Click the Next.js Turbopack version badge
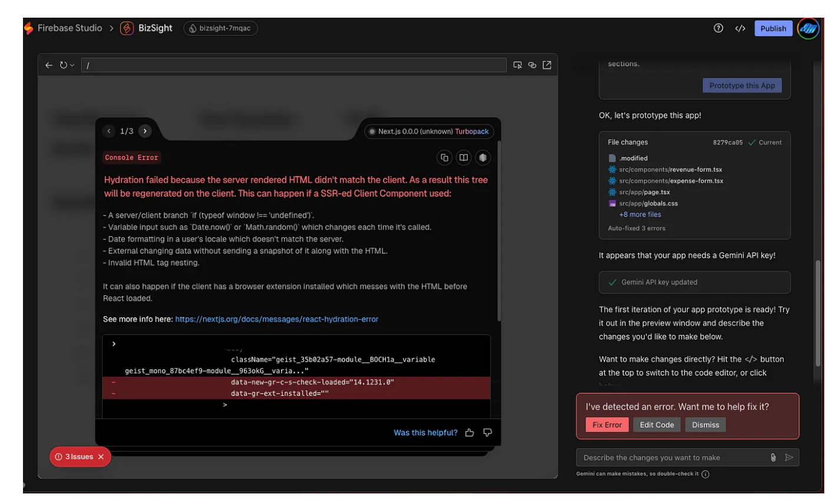The width and height of the screenshot is (839, 504). tap(429, 131)
